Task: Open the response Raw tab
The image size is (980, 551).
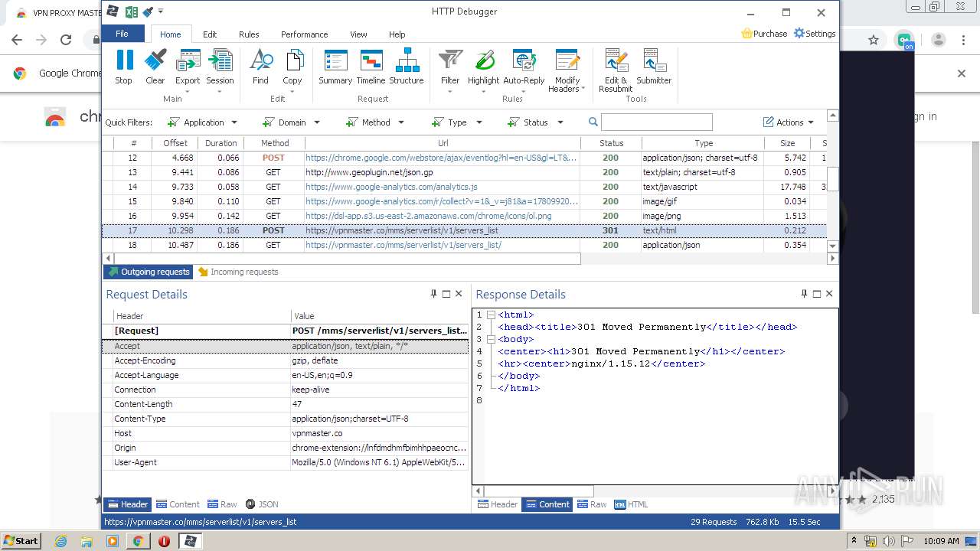Action: 592,504
